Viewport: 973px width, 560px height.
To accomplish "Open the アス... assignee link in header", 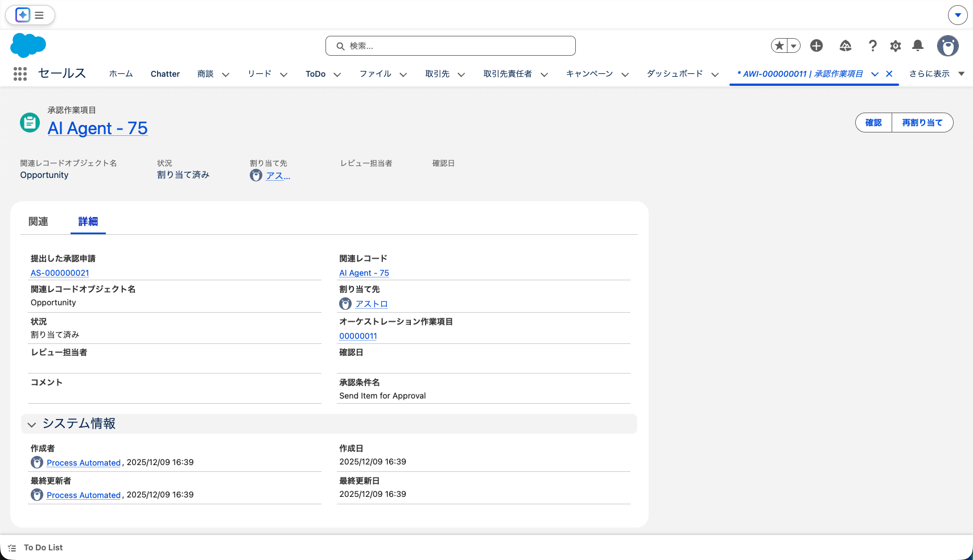I will (x=278, y=176).
